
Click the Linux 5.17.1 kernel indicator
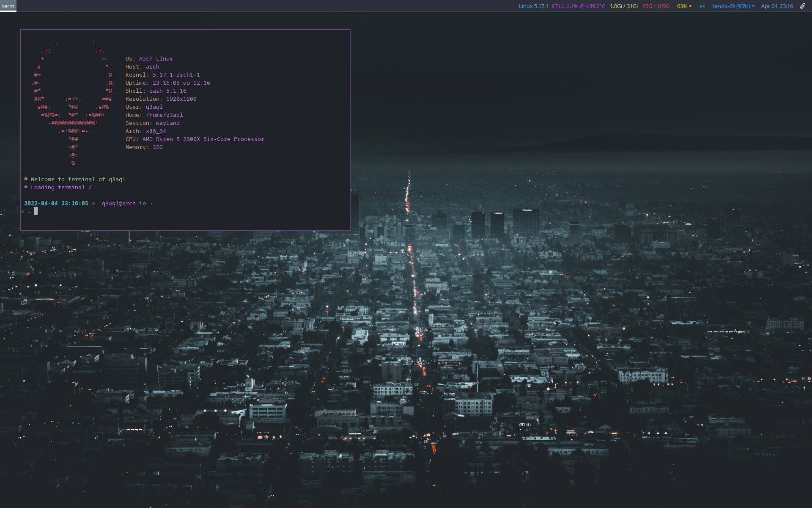click(x=533, y=6)
